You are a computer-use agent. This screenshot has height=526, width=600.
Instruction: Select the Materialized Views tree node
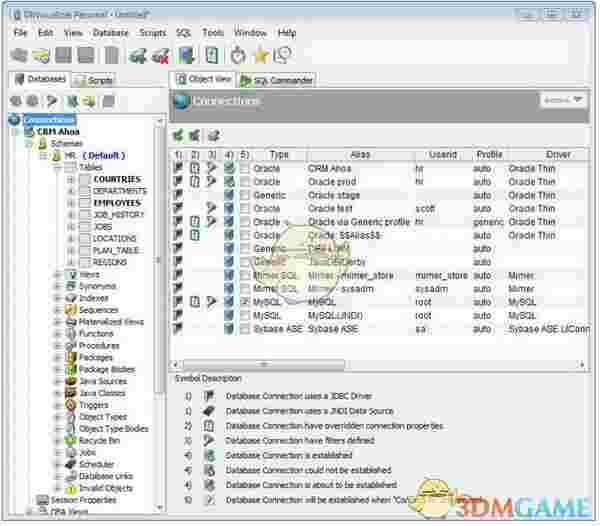[111, 322]
